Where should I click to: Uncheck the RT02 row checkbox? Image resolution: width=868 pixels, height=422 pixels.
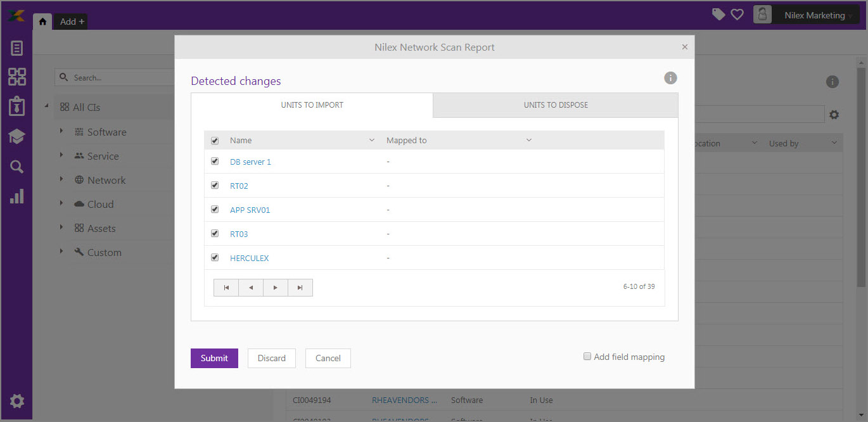[215, 186]
